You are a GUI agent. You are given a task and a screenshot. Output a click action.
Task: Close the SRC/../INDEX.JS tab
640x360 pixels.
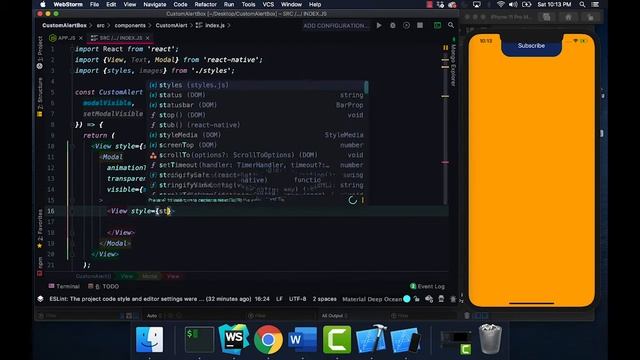coord(148,38)
